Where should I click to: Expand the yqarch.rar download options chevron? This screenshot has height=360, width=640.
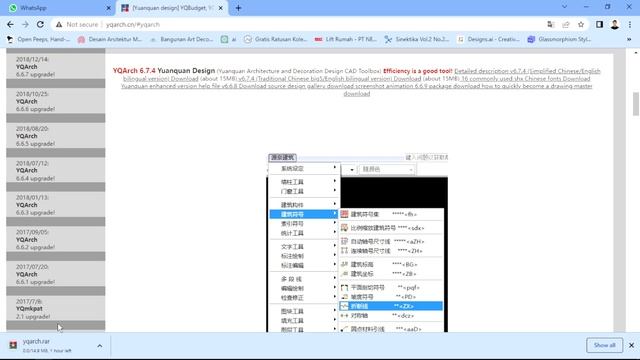(100, 346)
